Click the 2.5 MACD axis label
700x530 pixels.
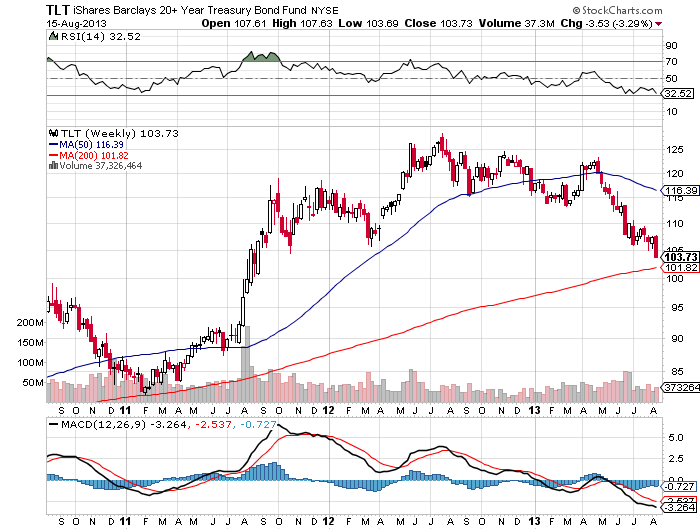click(675, 459)
